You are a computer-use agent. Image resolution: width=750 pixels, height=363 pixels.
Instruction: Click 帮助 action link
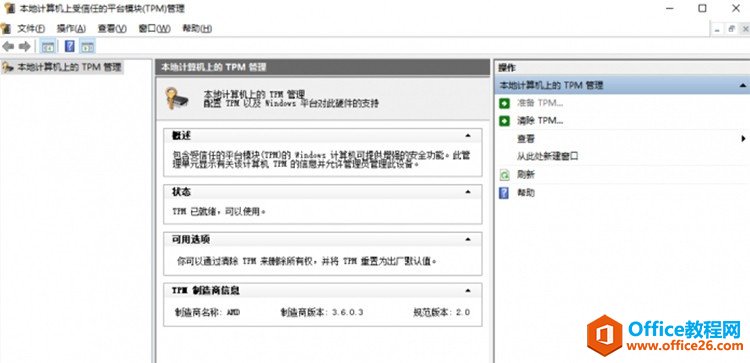click(526, 193)
